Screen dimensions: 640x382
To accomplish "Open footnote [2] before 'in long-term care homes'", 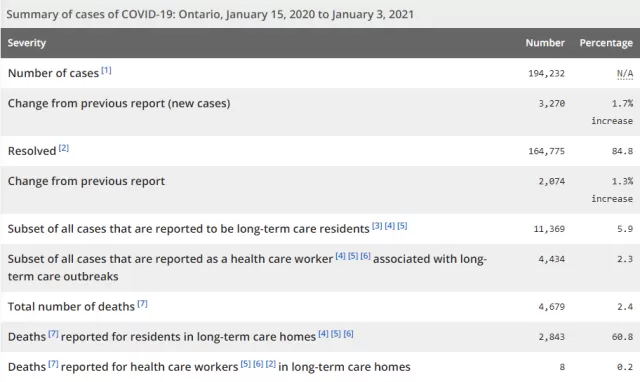I will 271,364.
